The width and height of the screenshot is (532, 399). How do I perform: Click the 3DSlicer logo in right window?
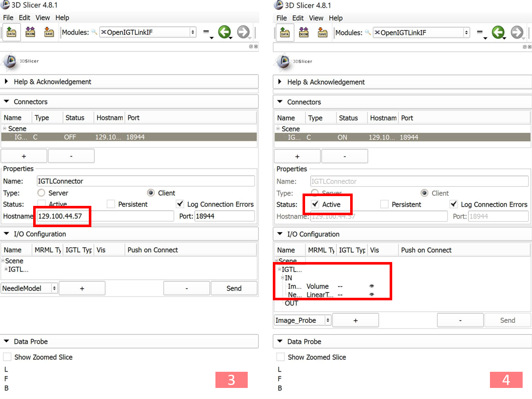[x=294, y=61]
